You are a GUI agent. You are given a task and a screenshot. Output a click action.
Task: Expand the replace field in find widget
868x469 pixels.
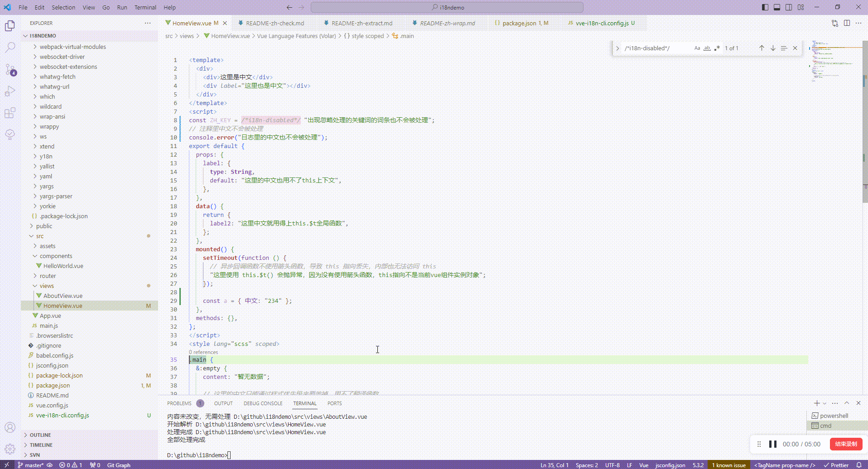[617, 48]
